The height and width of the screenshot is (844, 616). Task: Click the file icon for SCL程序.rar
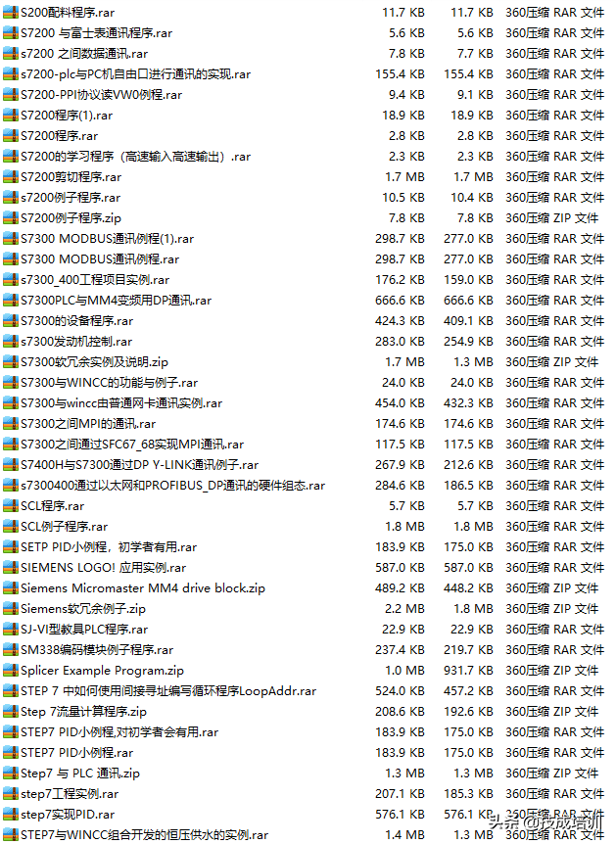coord(11,505)
